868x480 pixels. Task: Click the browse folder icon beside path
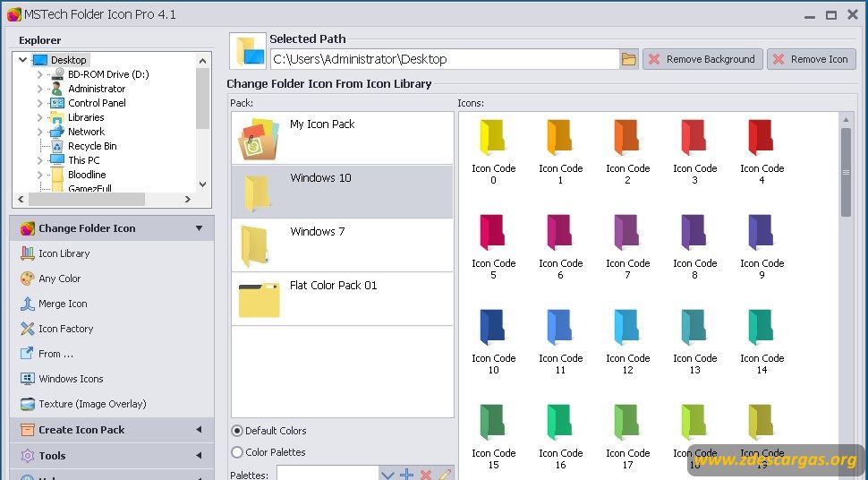coord(629,59)
